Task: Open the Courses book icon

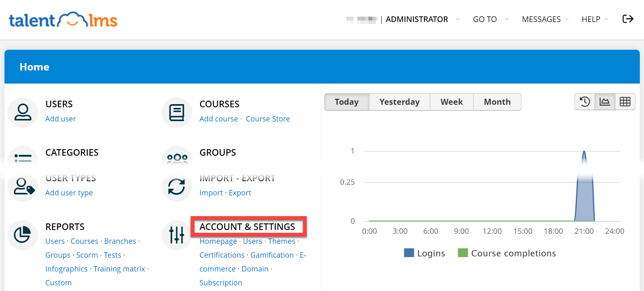Action: [x=177, y=112]
